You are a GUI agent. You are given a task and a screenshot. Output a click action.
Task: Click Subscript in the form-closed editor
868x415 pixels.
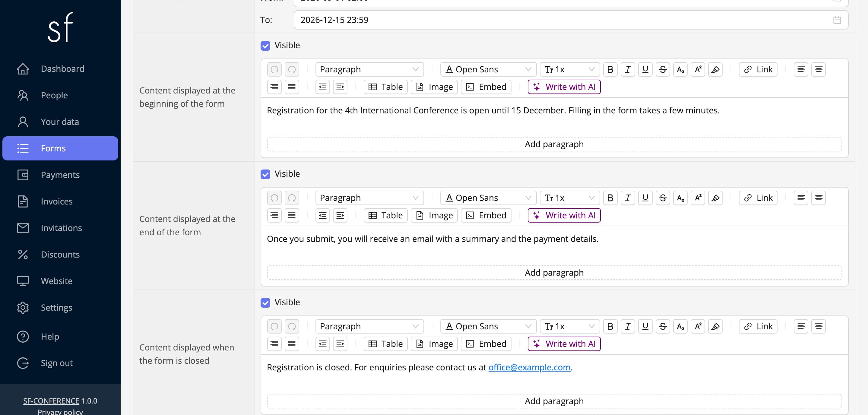click(680, 326)
